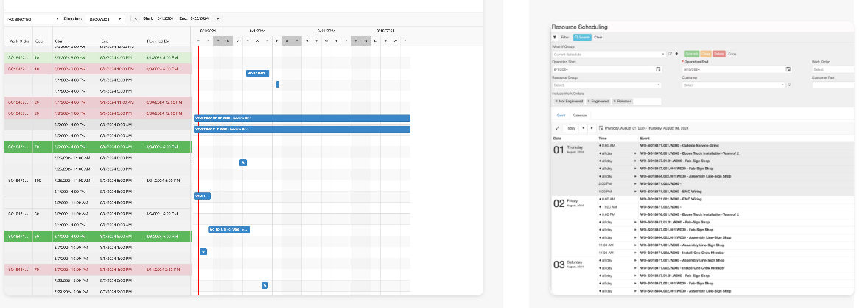Remove the Not Engineered tag

(556, 102)
